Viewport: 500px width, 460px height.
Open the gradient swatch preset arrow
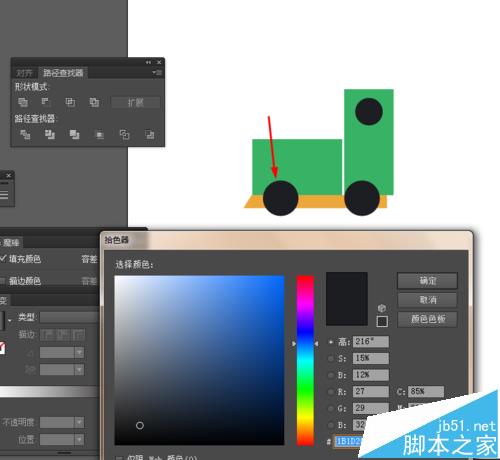[x=10, y=321]
